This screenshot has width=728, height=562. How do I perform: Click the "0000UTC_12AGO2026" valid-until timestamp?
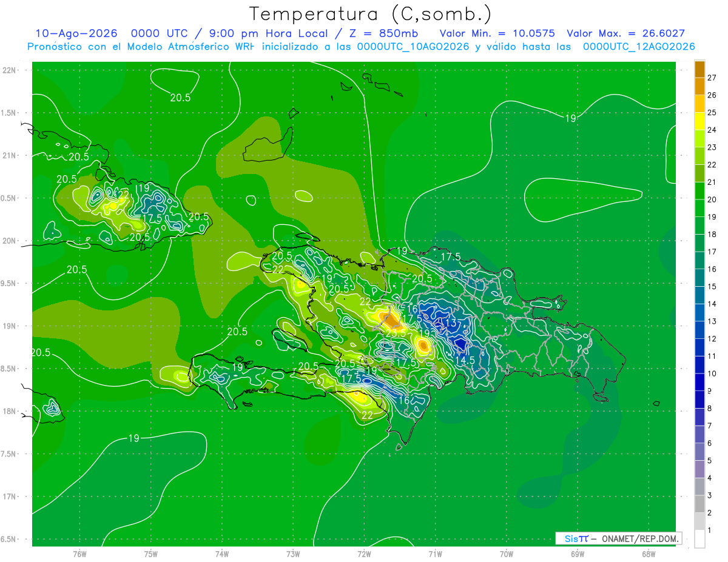(x=639, y=46)
